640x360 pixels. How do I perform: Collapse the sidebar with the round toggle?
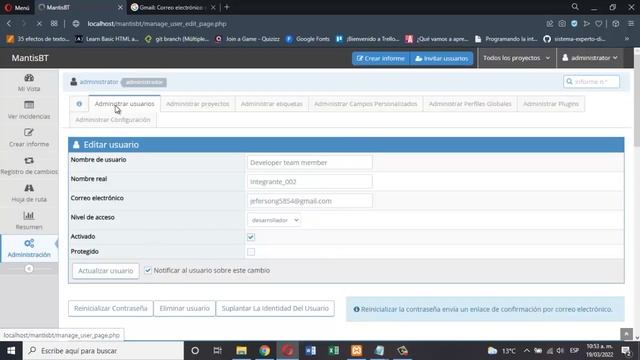[29, 269]
